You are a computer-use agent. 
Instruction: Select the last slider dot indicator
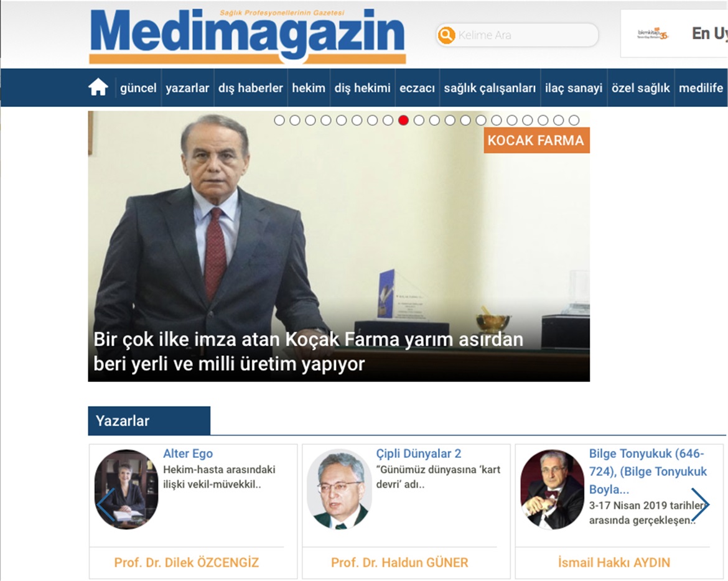click(574, 120)
